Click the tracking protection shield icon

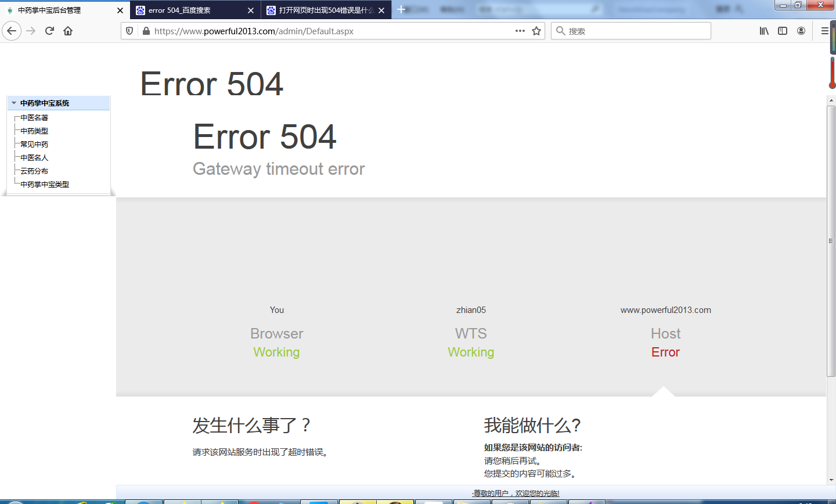129,31
